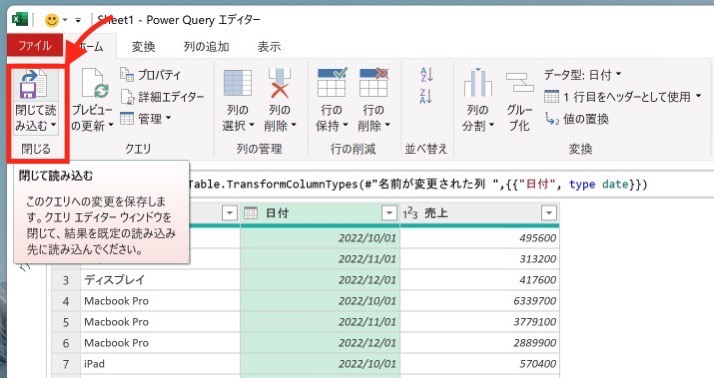Click the 列の選択 choose columns icon
The height and width of the screenshot is (378, 714).
pos(238,84)
